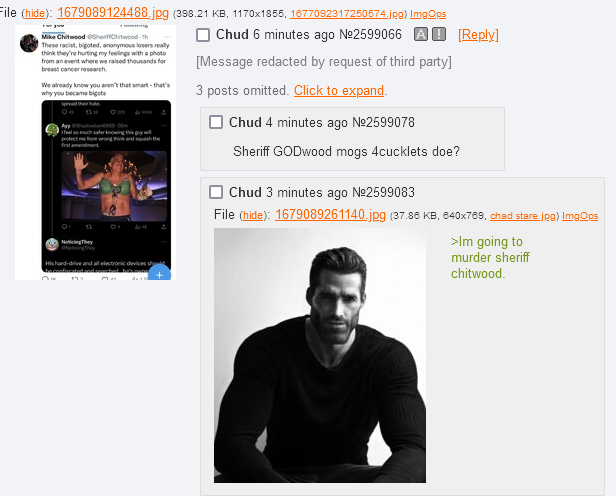Tick the checkbox for post №2599066
Viewport: 616px width, 496px height.
click(x=203, y=35)
